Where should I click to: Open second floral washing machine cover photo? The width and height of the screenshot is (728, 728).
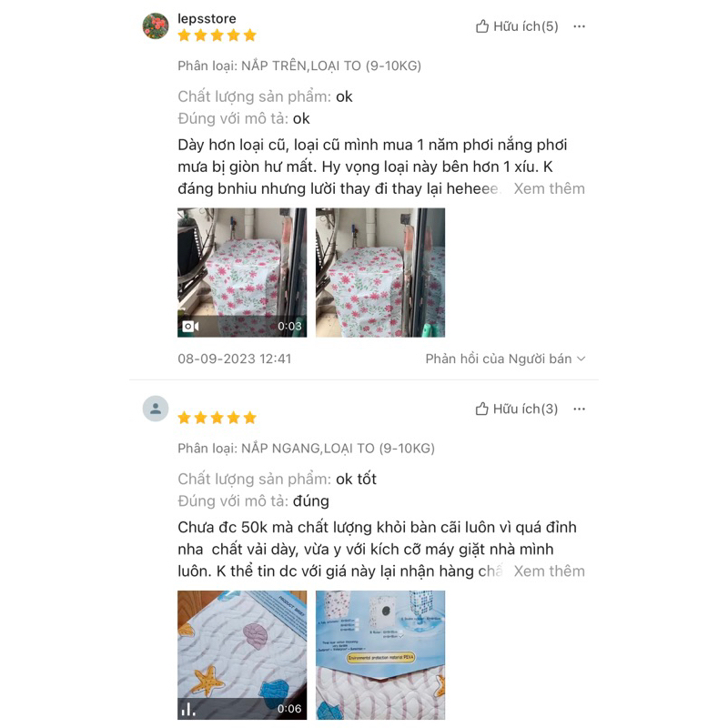380,272
